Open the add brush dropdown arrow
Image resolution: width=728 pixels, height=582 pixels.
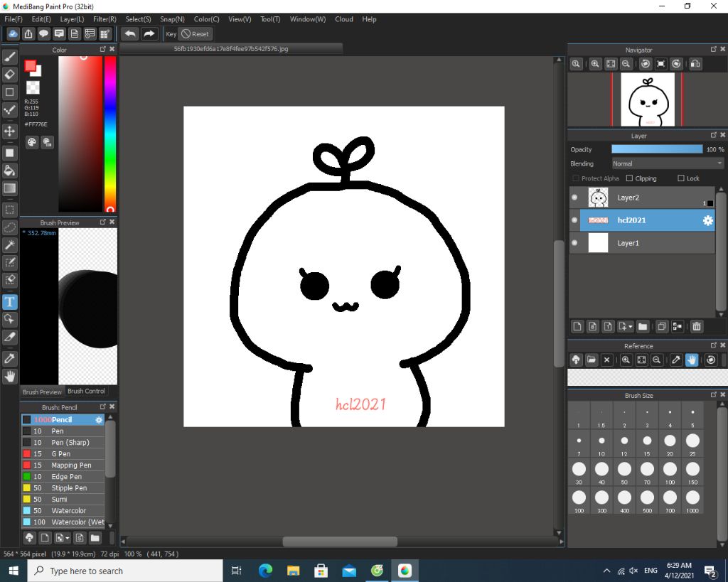[68, 538]
